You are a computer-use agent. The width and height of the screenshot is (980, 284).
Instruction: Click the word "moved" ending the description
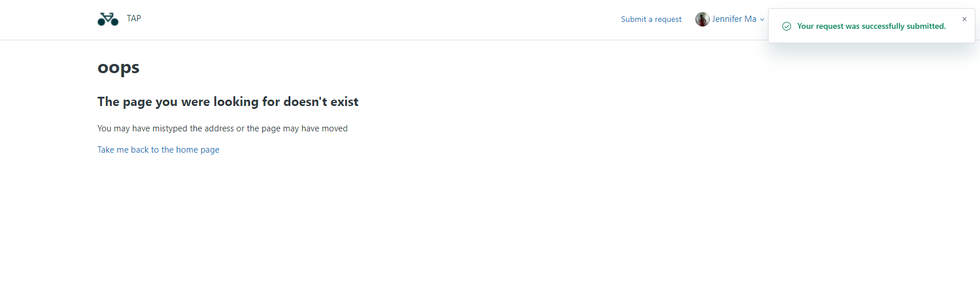point(334,128)
